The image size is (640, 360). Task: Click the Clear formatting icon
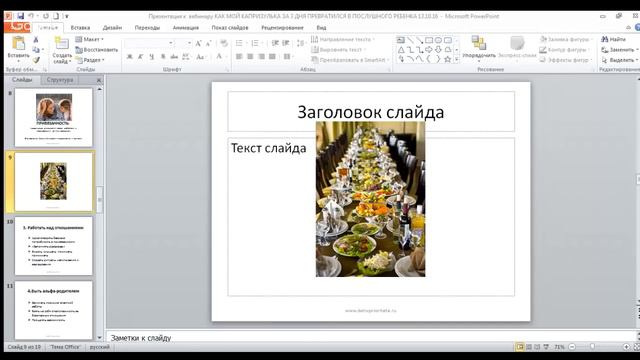[224, 43]
